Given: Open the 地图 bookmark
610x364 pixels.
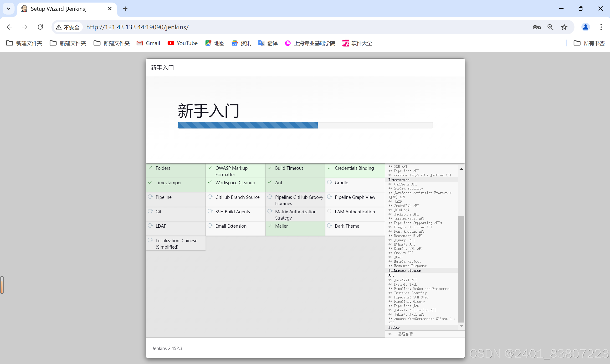Looking at the screenshot, I should coord(215,43).
